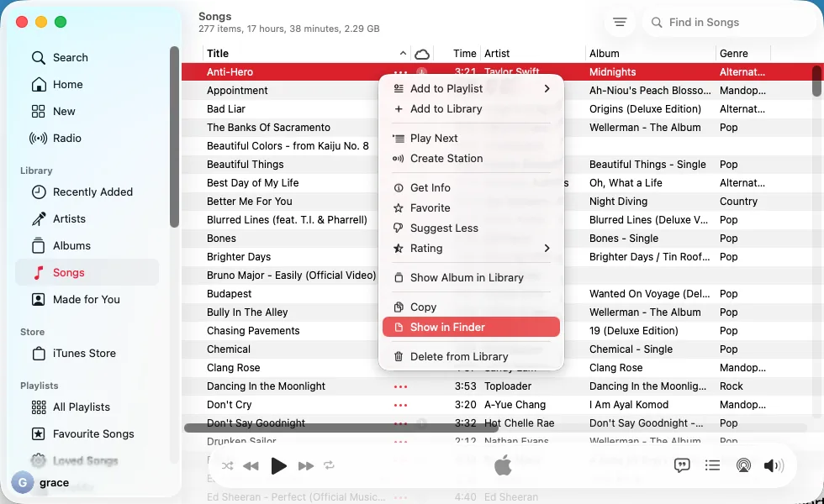Adjust the volume control

[x=774, y=465]
